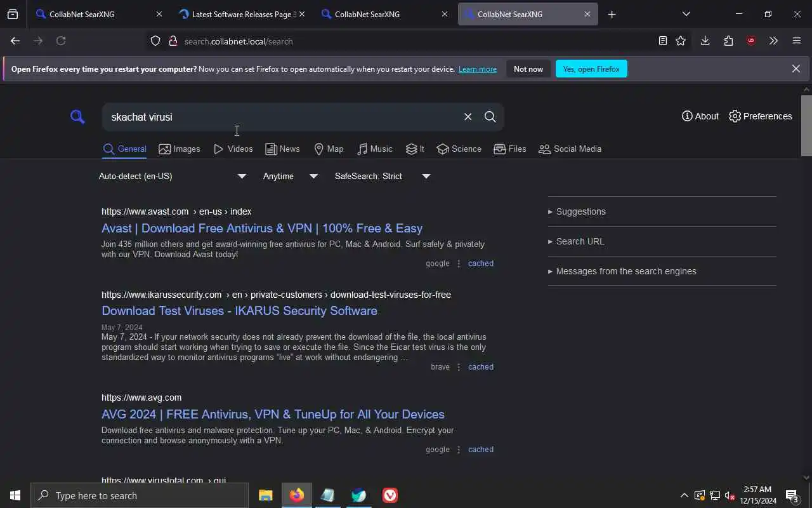
Task: Open the Download Test Viruses IKARUS result
Action: coord(239,311)
